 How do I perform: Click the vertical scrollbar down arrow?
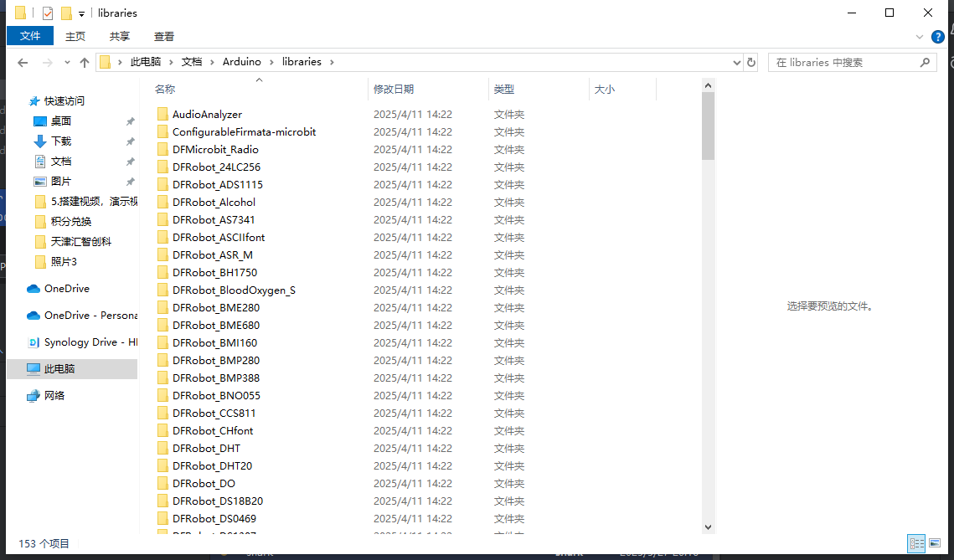(x=708, y=527)
